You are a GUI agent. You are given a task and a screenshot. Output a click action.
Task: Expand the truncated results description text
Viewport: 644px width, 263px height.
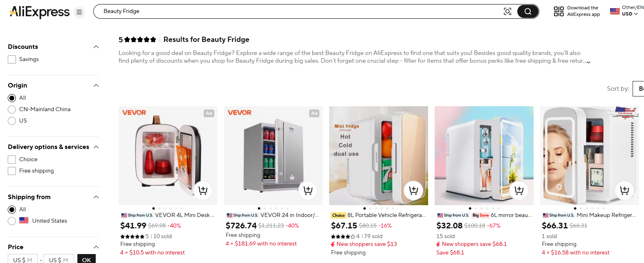pos(588,61)
